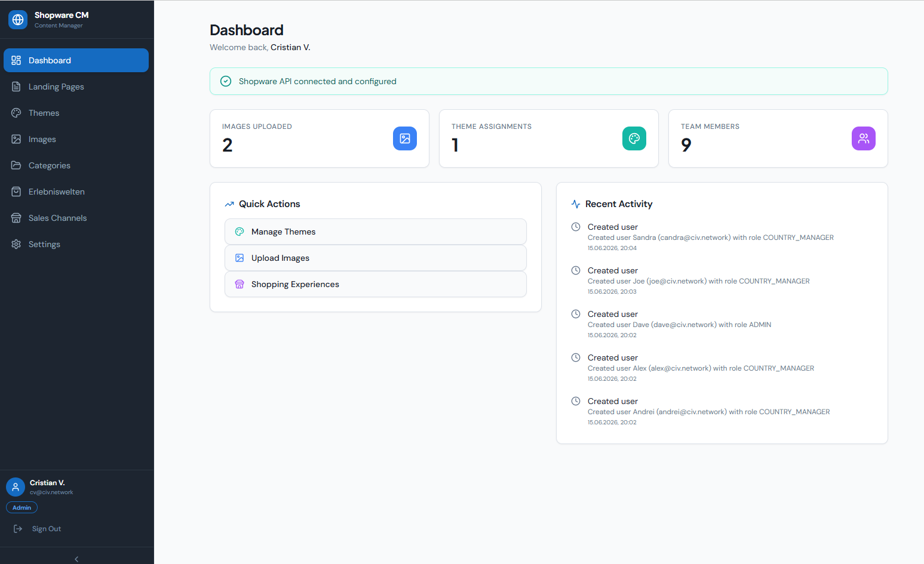Viewport: 924px width, 564px height.
Task: Click the Dashboard grid icon in sidebar
Action: [x=16, y=60]
